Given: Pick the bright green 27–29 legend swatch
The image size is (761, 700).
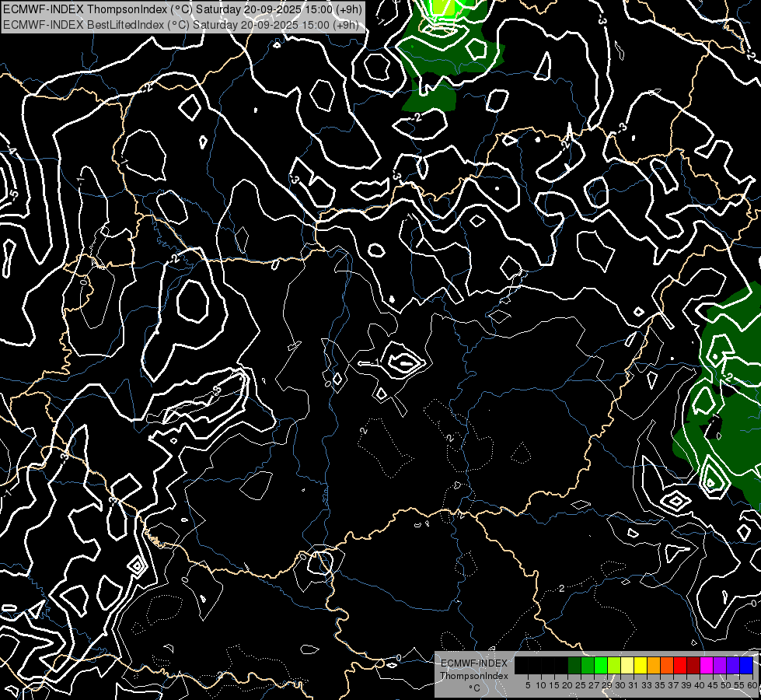Looking at the screenshot, I should tap(601, 665).
